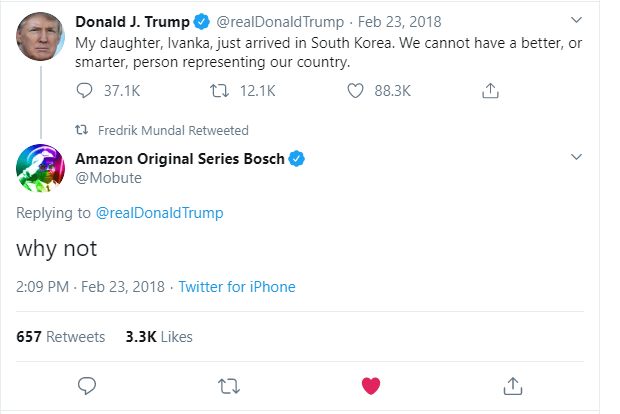The height and width of the screenshot is (414, 620).
Task: Click reply icon on Trump's tweet
Action: (84, 91)
